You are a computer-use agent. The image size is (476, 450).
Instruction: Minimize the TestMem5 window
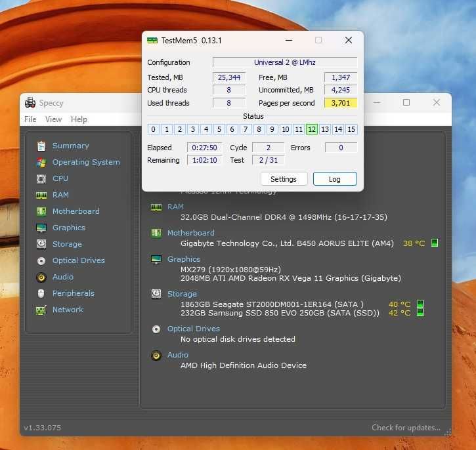pos(289,40)
